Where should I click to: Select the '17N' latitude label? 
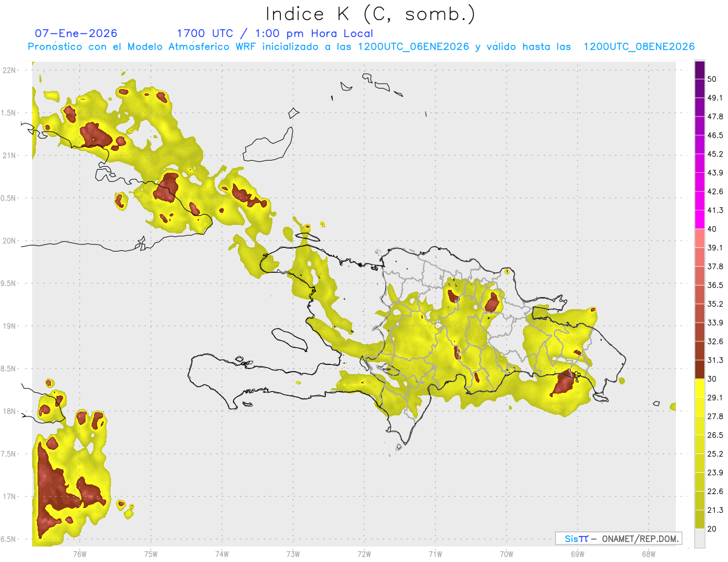coord(9,497)
